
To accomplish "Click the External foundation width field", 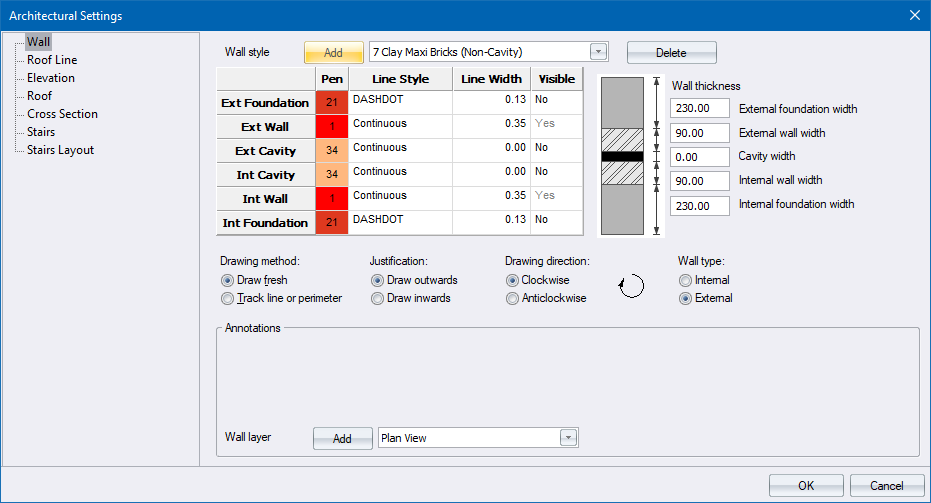I will 699,109.
